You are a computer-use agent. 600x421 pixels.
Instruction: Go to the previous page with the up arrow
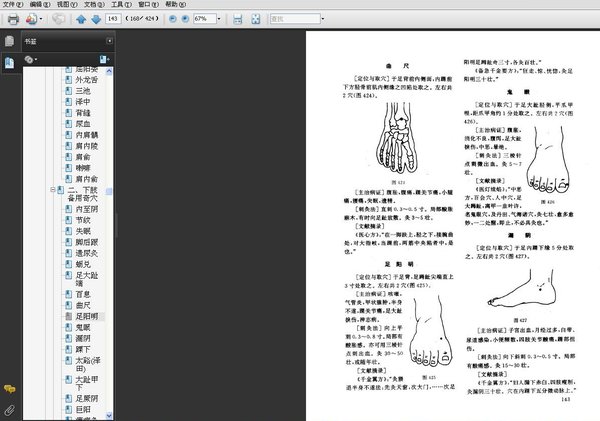coord(81,19)
